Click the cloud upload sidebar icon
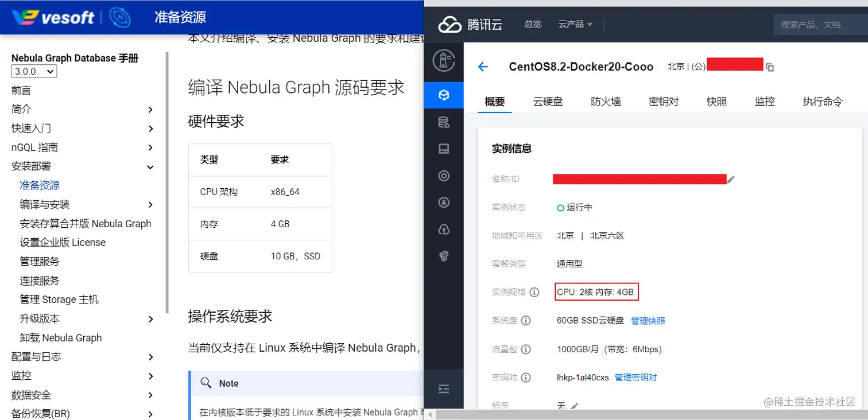Image resolution: width=868 pixels, height=420 pixels. 444,230
